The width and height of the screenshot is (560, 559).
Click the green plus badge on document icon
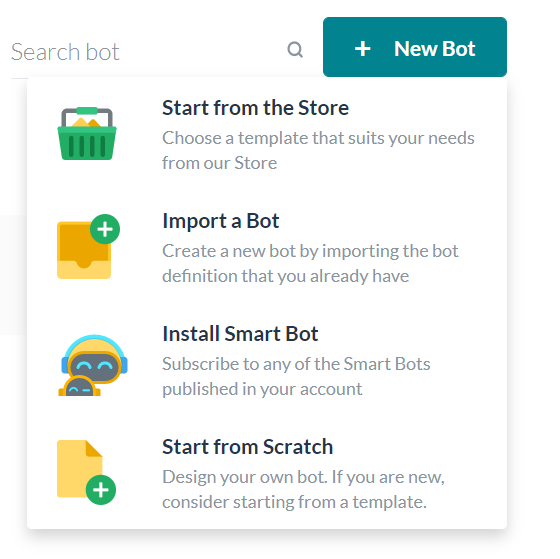click(101, 490)
